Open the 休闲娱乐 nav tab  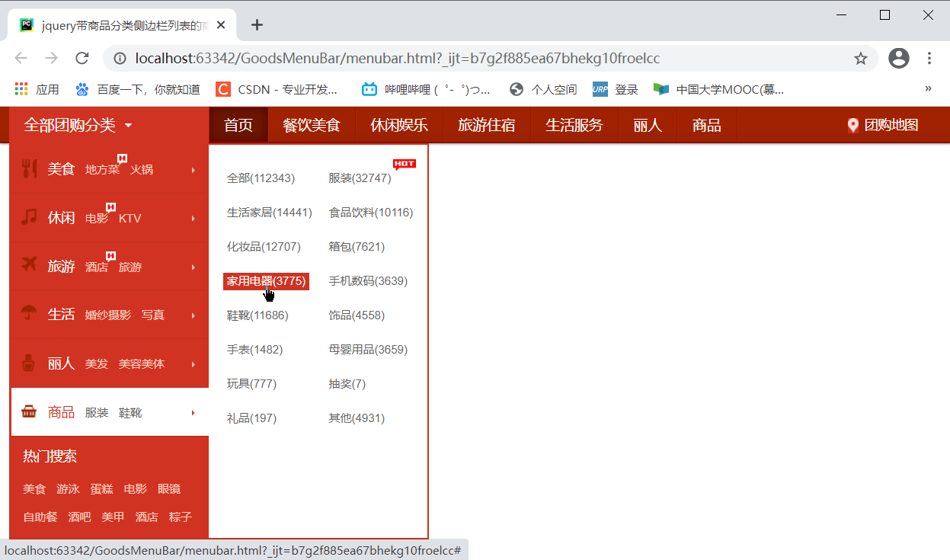[x=398, y=125]
